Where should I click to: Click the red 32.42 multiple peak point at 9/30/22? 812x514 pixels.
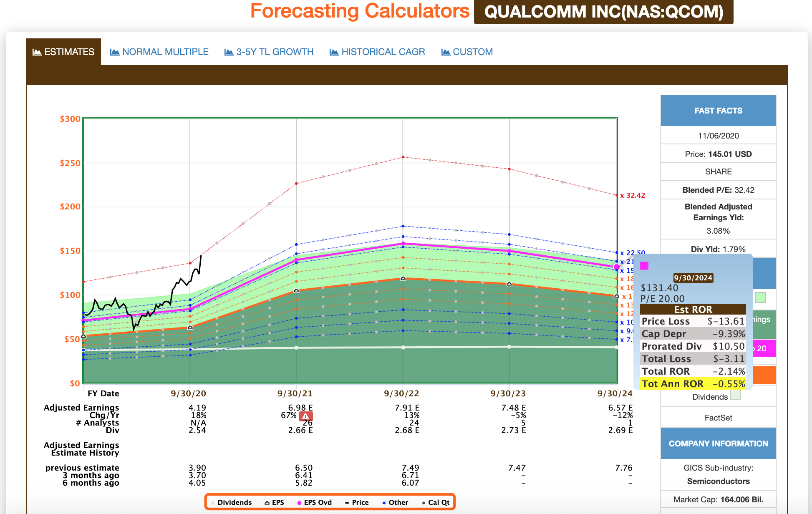403,157
